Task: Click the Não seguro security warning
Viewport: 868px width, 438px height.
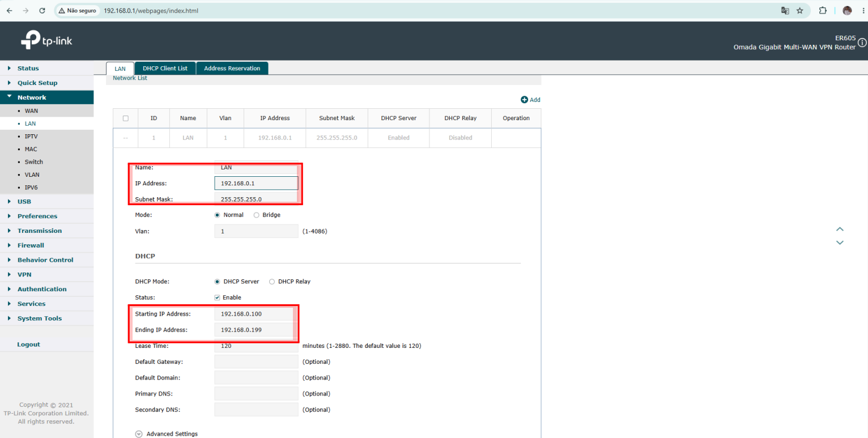Action: pyautogui.click(x=78, y=11)
